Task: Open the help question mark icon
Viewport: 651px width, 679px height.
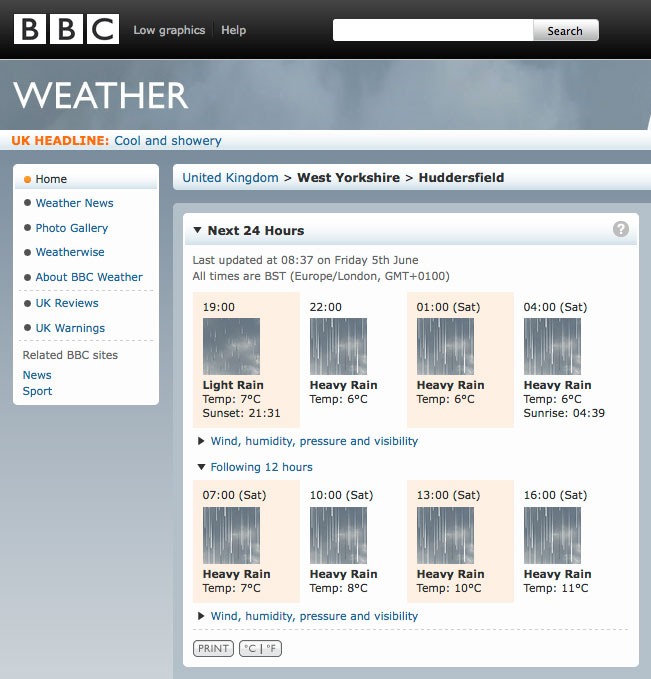Action: 621,229
